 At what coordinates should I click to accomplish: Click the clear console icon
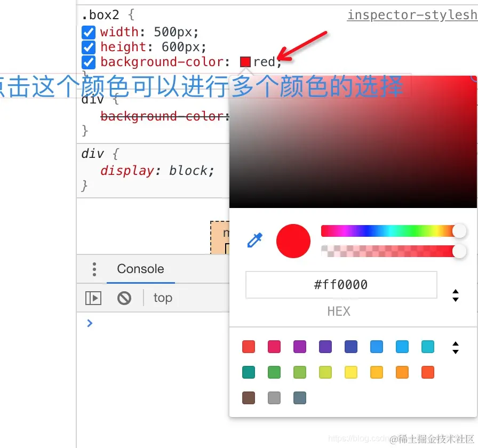[124, 298]
